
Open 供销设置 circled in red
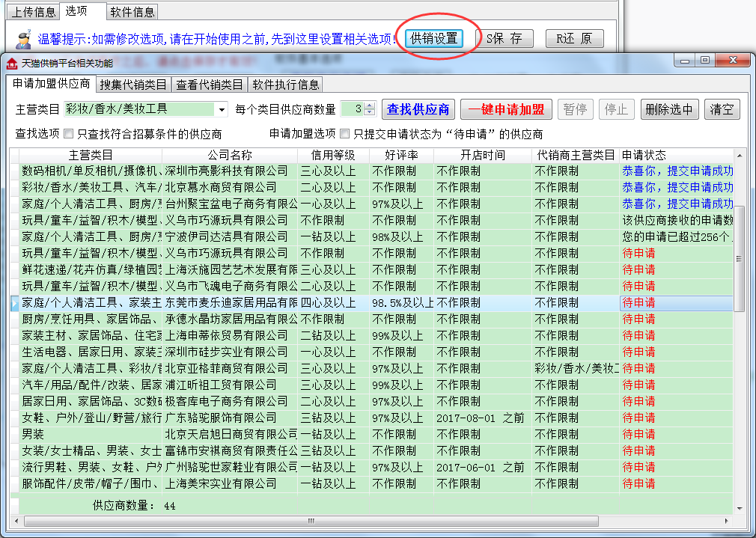tap(434, 38)
